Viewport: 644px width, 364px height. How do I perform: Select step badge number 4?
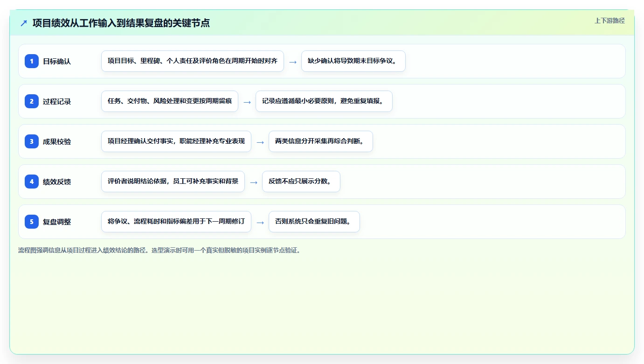(x=32, y=182)
